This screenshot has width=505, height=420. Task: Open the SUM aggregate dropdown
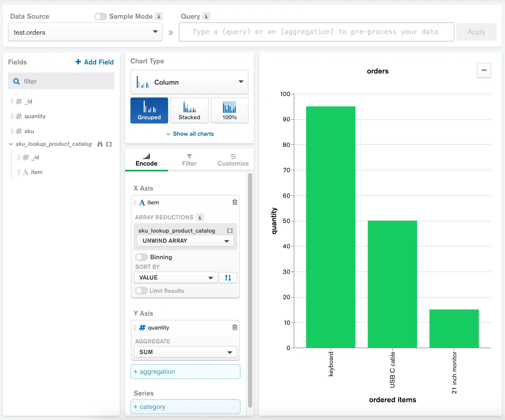tap(185, 352)
